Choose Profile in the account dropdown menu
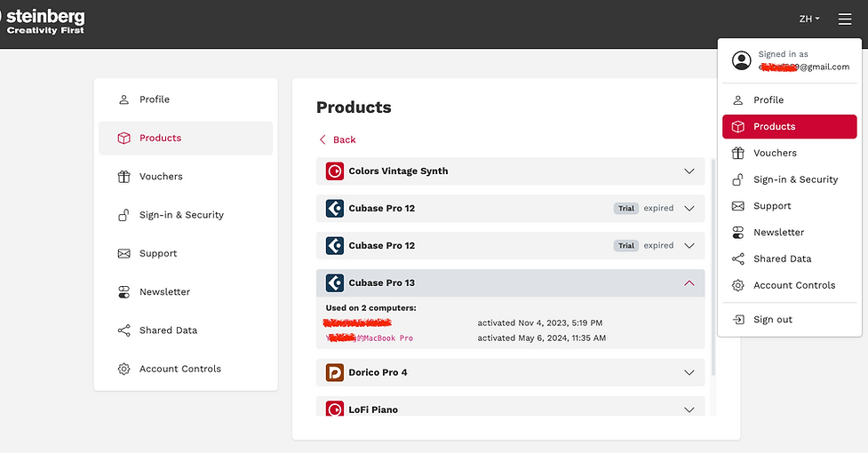 [790, 100]
